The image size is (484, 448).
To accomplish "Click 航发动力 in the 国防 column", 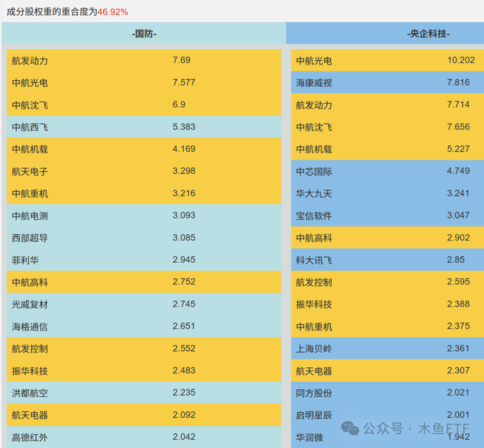I will click(30, 60).
